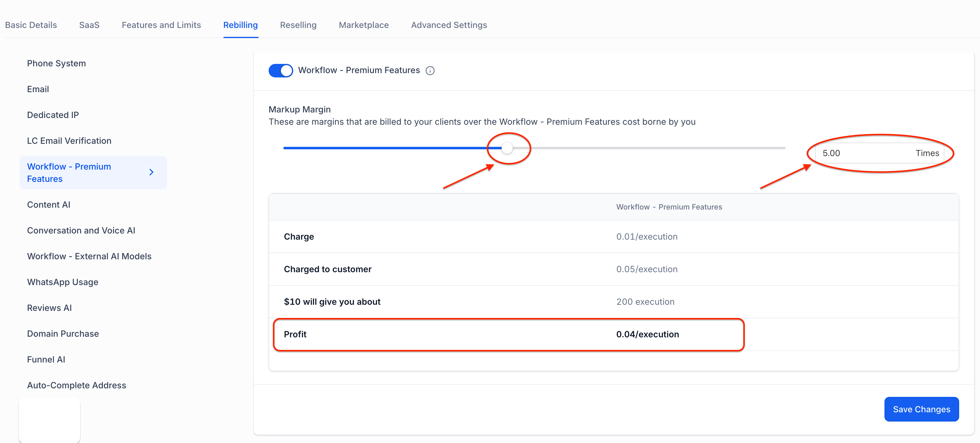Go to Features and Limits tab
980x443 pixels.
(161, 25)
